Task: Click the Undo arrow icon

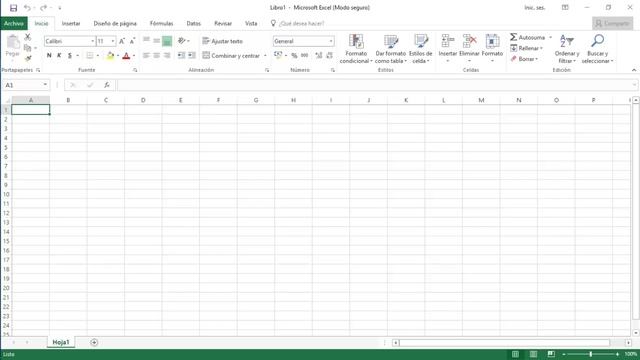Action: [27, 8]
